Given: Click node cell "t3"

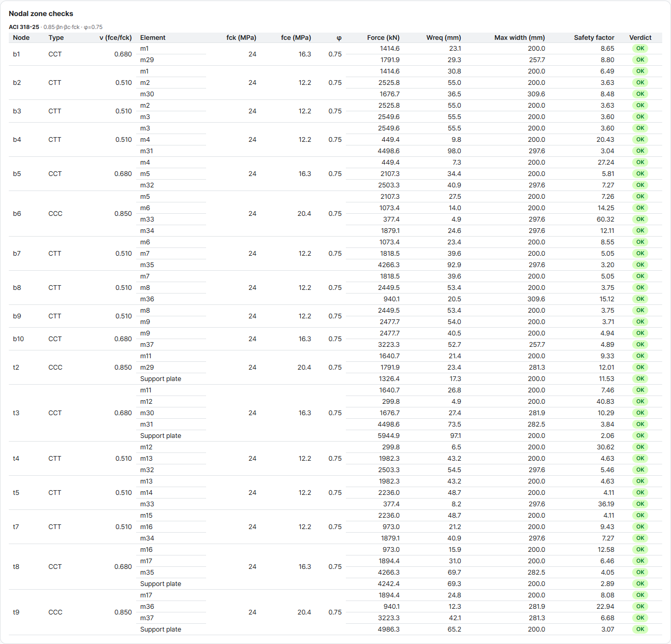Looking at the screenshot, I should 16,413.
